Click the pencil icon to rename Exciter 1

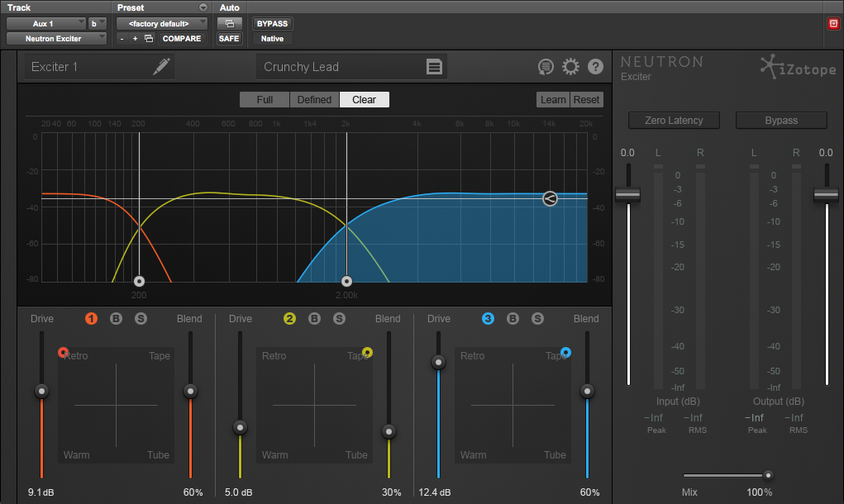(162, 67)
